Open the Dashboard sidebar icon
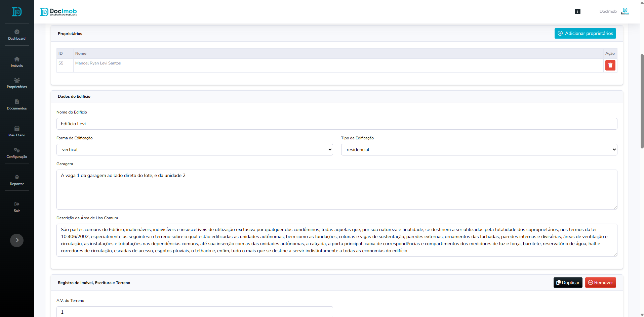This screenshot has height=317, width=644. pyautogui.click(x=17, y=32)
